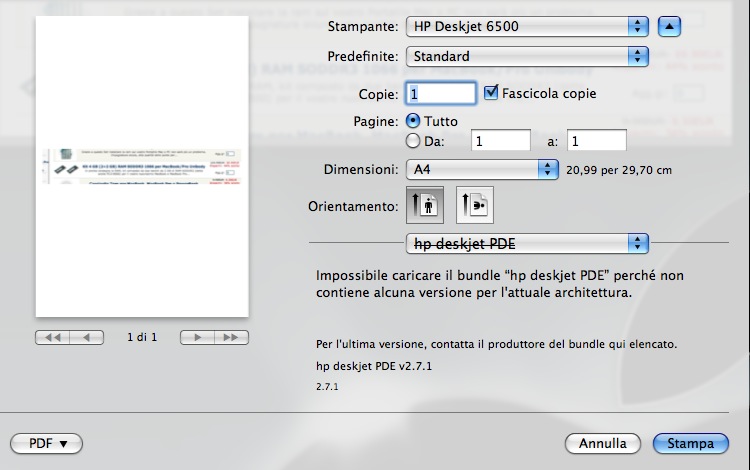Image resolution: width=750 pixels, height=470 pixels.
Task: Click the Impossibile caricare il bundle message
Action: click(x=500, y=284)
